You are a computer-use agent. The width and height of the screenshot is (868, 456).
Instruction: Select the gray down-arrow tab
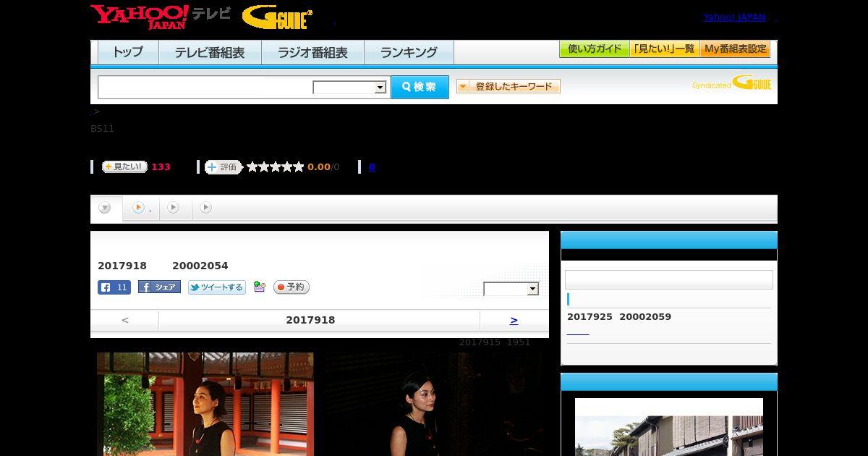[x=106, y=208]
